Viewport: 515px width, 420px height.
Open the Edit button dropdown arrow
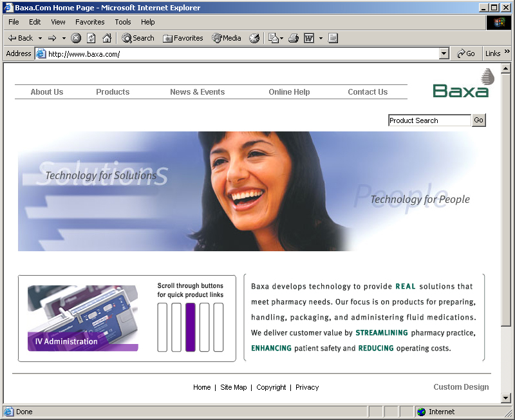point(321,39)
